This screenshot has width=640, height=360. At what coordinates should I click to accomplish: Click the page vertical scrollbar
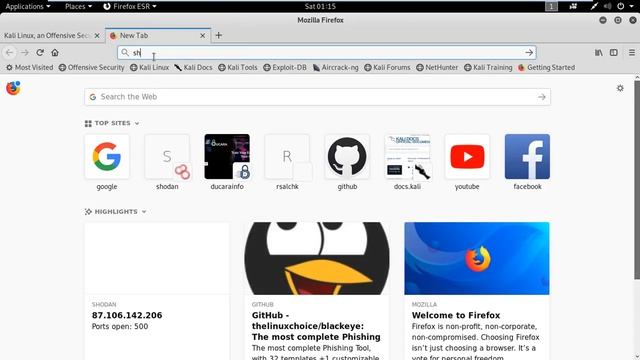pyautogui.click(x=637, y=180)
